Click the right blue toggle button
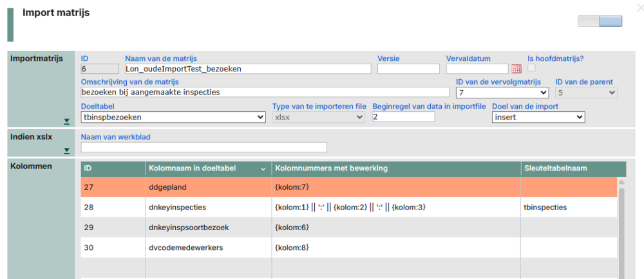Viewport: 644px width, 279px height. coord(611,21)
